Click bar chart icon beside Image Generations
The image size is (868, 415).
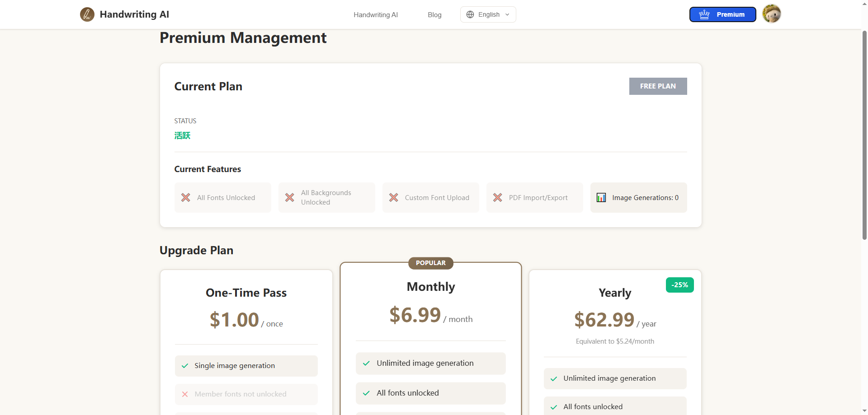[601, 197]
